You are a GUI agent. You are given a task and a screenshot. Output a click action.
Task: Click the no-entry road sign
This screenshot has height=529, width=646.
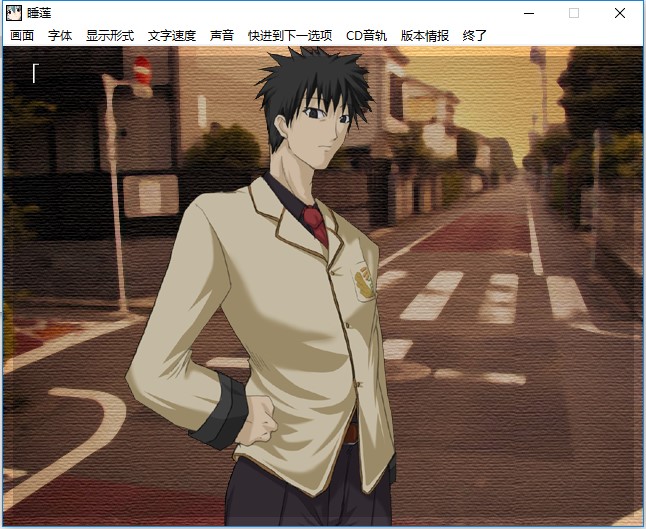tap(142, 72)
